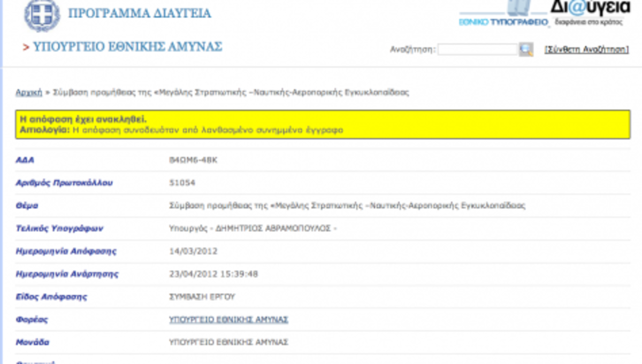This screenshot has width=642, height=364.
Task: Open ministry link in the Φορέας row
Action: click(228, 320)
